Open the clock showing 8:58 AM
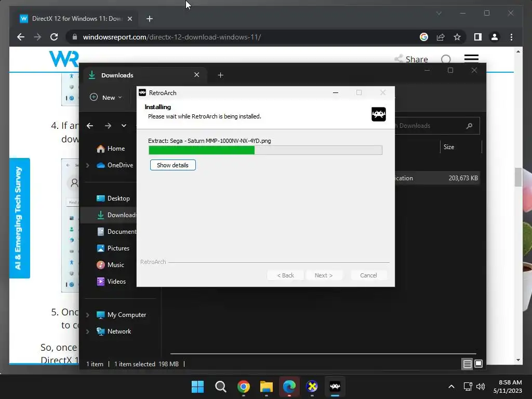 (x=507, y=387)
